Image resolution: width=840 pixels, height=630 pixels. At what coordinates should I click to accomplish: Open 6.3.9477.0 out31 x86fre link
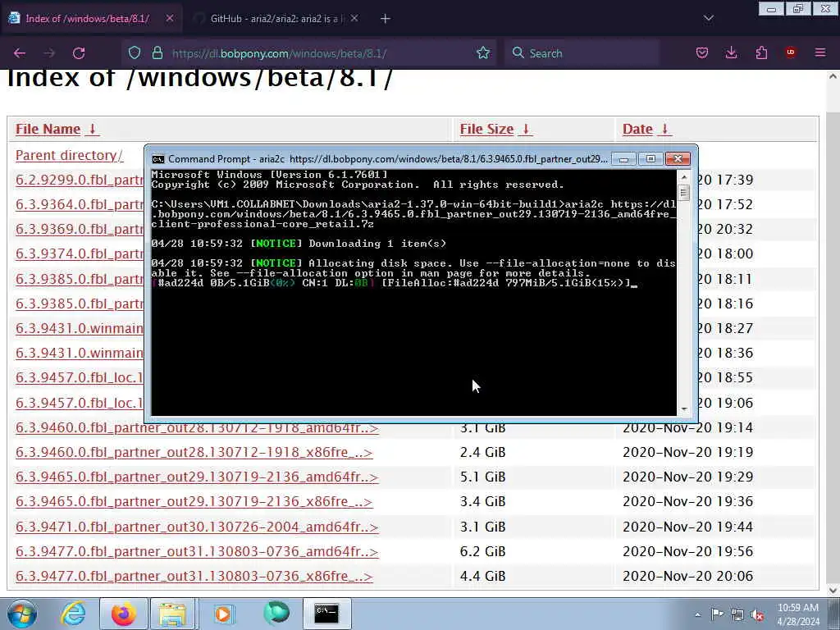pos(194,576)
